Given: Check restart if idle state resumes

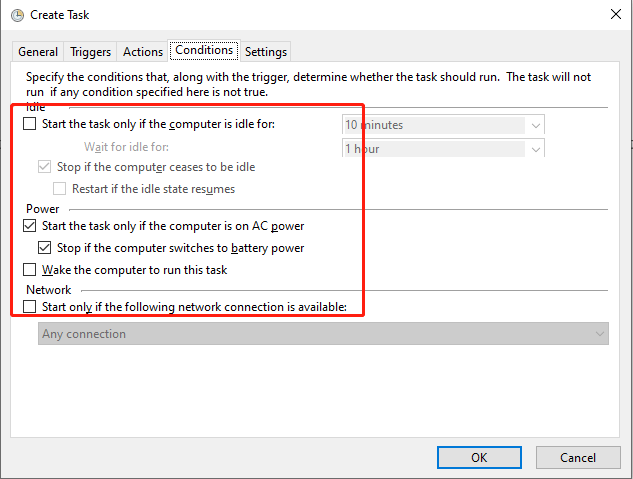Looking at the screenshot, I should (x=59, y=188).
